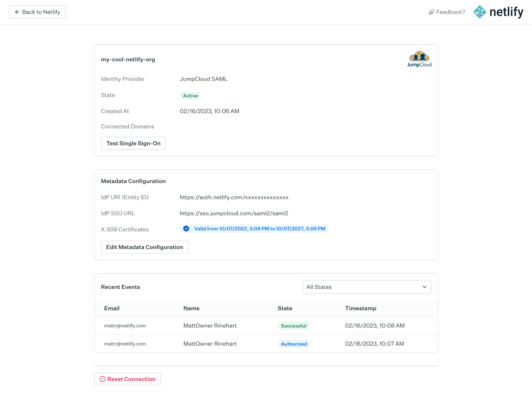
Task: Click the JumpCloud logo icon
Action: 419,59
